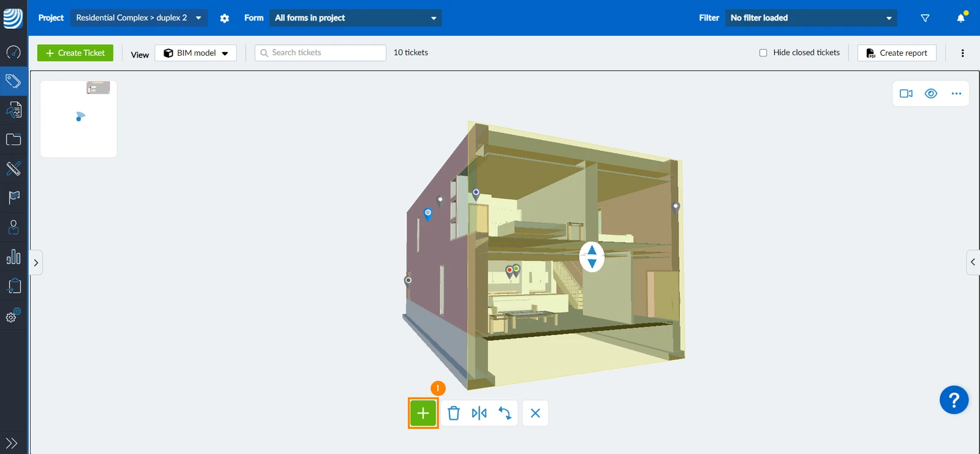Open the three-dot menu beside Create report

(x=963, y=53)
